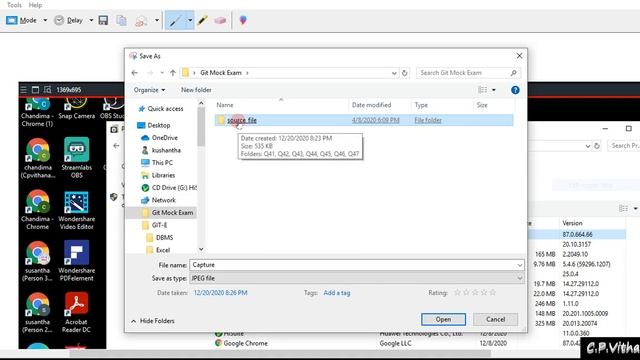Click the Change your view icon
640x360 pixels.
point(482,90)
